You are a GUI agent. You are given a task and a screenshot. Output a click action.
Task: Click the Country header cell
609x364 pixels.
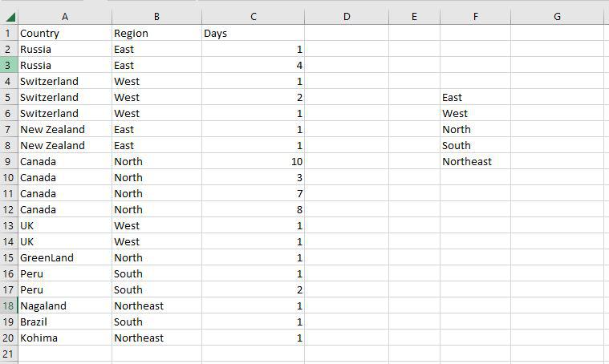[x=64, y=33]
